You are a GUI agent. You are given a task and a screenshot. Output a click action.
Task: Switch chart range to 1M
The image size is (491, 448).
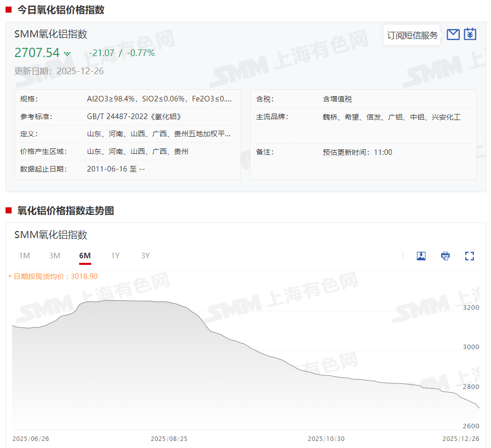pos(24,256)
